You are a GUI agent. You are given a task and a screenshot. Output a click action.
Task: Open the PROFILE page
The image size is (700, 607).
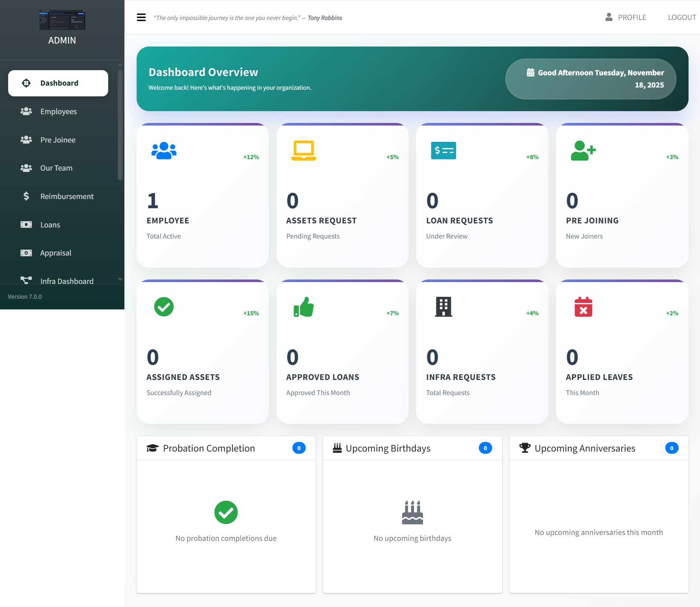coord(632,17)
